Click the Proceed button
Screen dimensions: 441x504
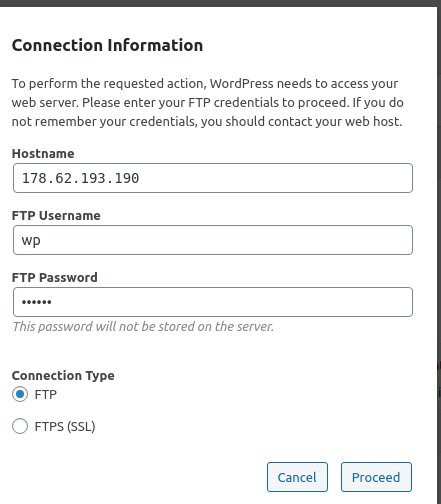pyautogui.click(x=376, y=477)
